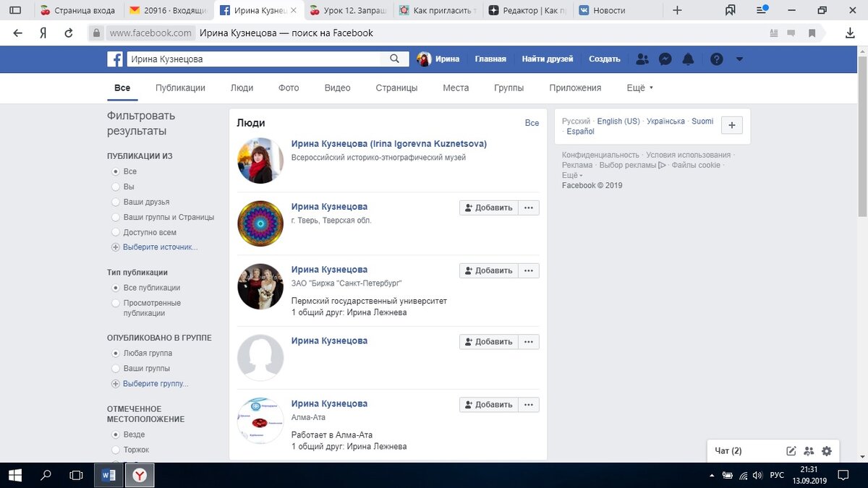The width and height of the screenshot is (868, 488).
Task: Reload the page with the refresh icon
Action: pyautogui.click(x=69, y=33)
